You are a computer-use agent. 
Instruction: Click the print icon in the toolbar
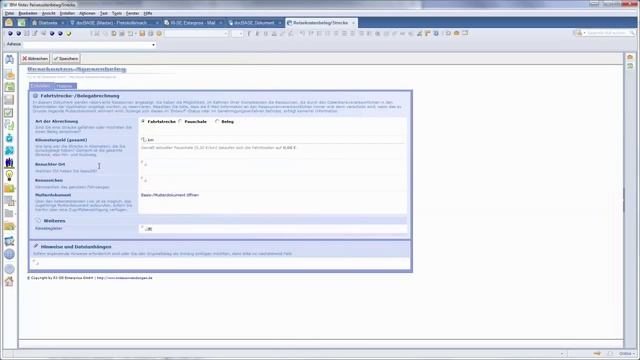(151, 33)
